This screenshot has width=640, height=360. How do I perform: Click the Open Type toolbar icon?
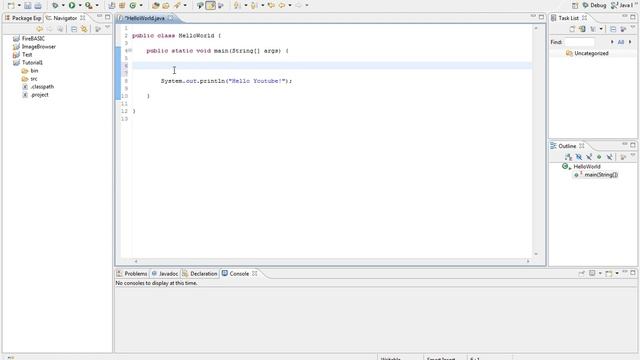click(156, 5)
